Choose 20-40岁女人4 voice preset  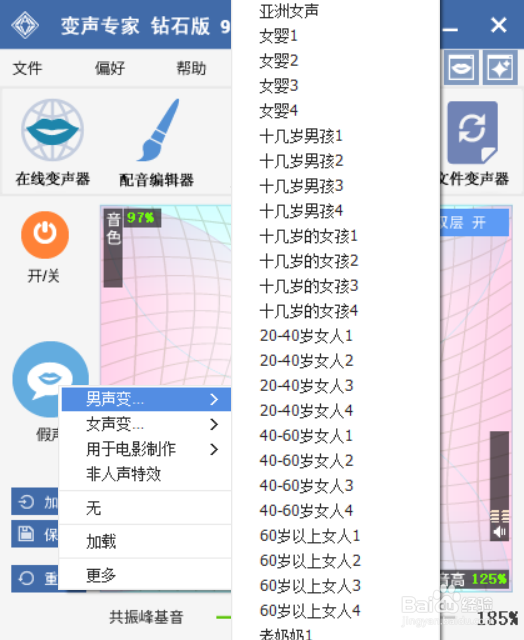pyautogui.click(x=306, y=411)
